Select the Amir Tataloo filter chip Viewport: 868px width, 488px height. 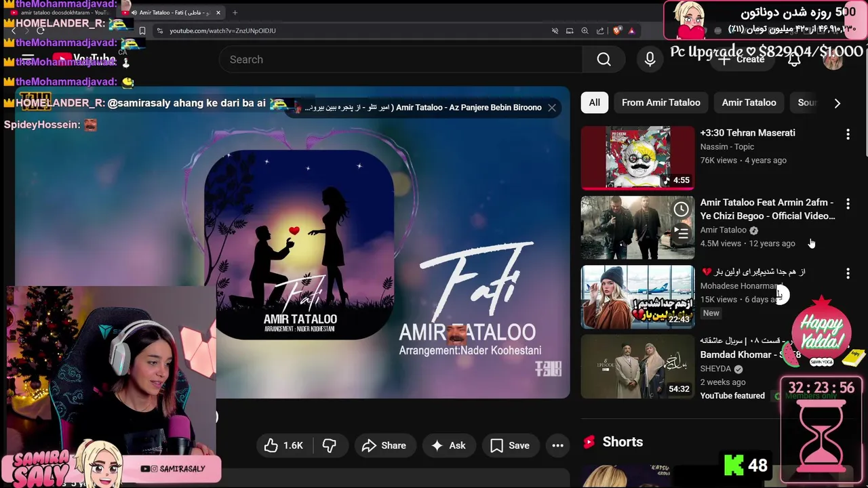point(749,102)
